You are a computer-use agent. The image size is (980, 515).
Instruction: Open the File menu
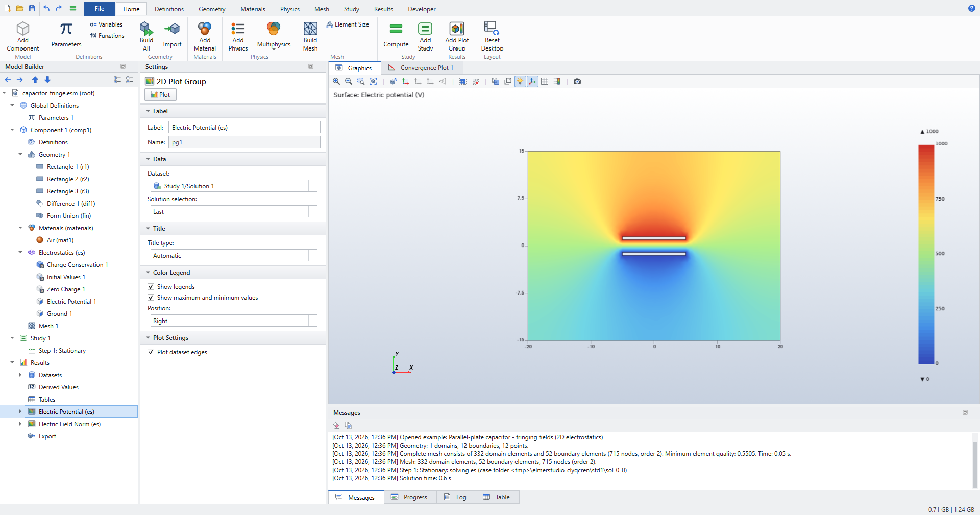coord(100,9)
